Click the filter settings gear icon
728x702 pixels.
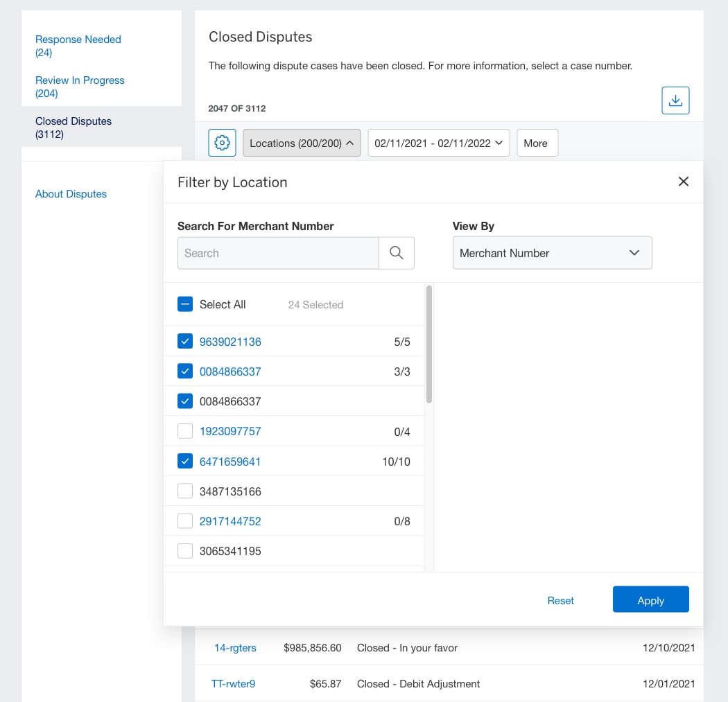221,143
